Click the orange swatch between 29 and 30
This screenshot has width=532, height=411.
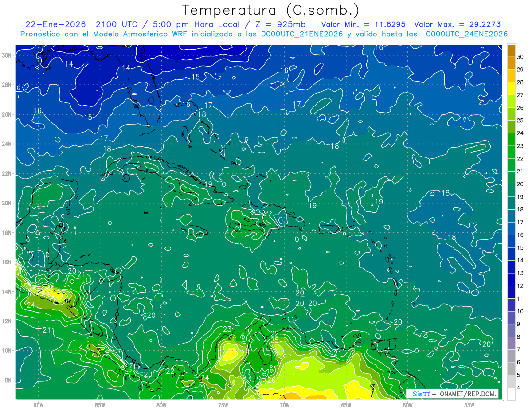coord(511,63)
